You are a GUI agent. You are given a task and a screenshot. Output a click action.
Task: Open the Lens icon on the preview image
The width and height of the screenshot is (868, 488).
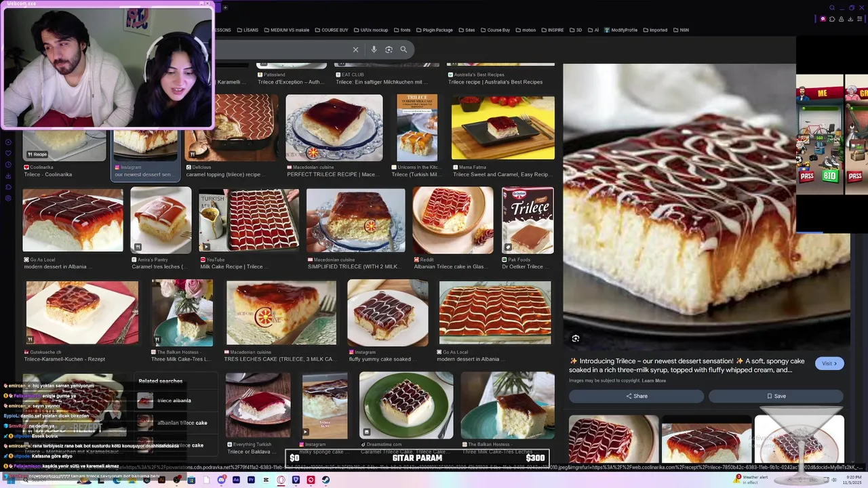[x=576, y=338]
